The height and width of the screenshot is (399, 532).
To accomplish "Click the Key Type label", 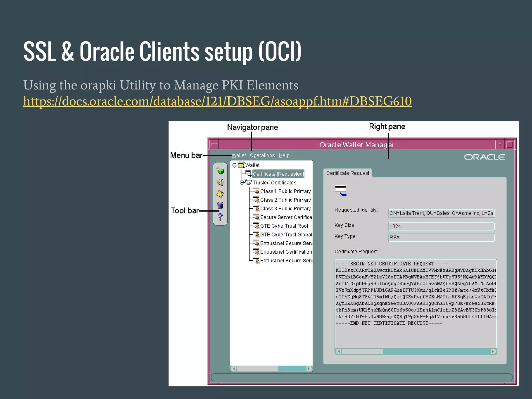I will (x=345, y=236).
